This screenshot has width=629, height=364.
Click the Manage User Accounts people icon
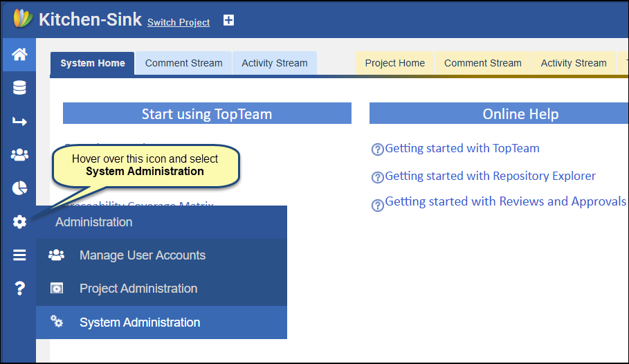pyautogui.click(x=56, y=255)
